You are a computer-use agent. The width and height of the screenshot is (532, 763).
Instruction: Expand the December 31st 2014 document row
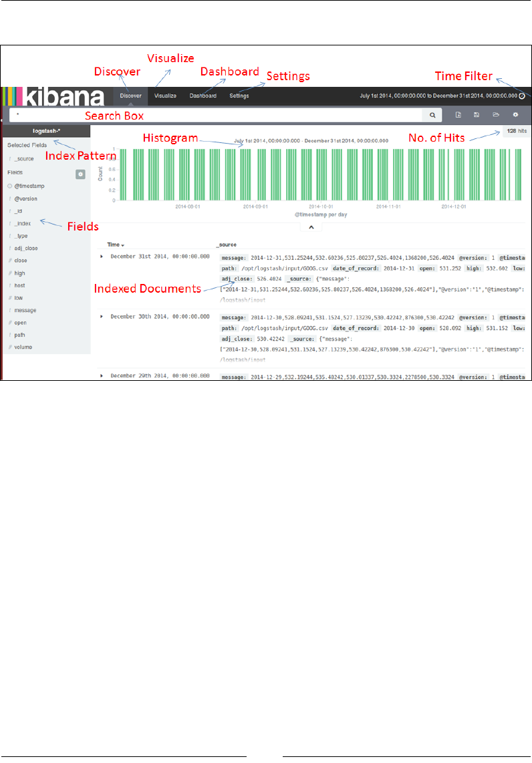pyautogui.click(x=102, y=257)
